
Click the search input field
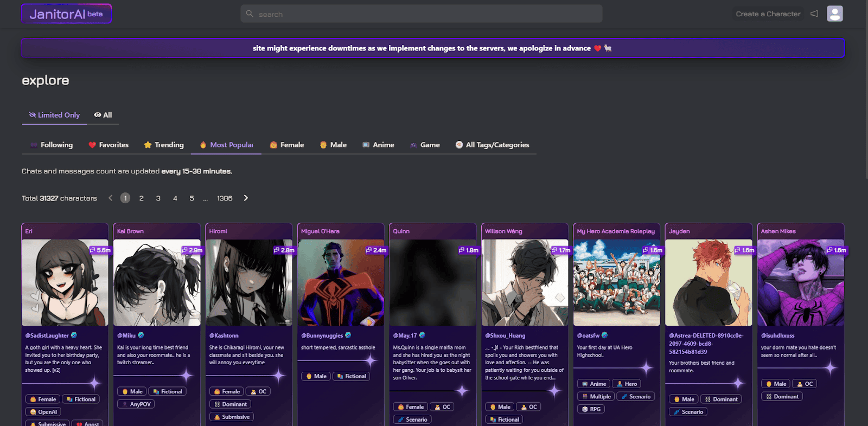tap(421, 14)
